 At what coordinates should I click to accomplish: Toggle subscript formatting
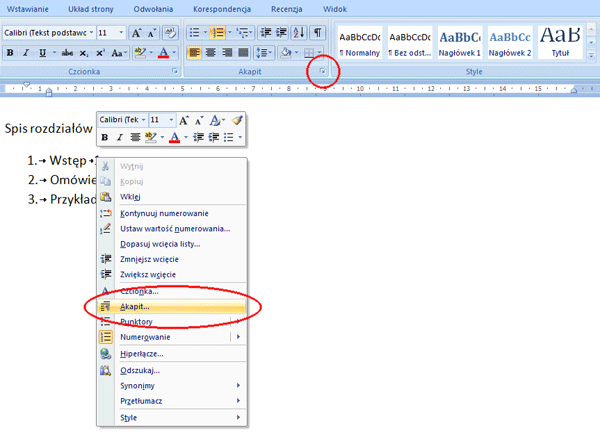pyautogui.click(x=84, y=53)
